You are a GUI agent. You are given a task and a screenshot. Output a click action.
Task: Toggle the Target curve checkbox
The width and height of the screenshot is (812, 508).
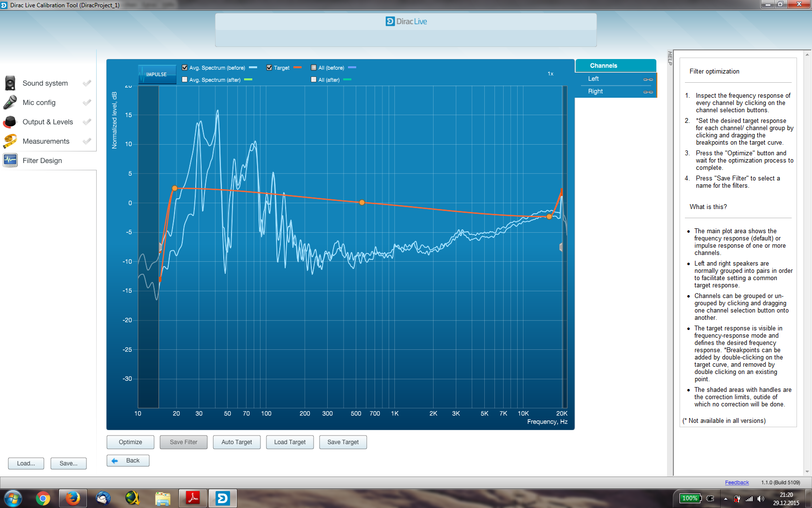269,68
